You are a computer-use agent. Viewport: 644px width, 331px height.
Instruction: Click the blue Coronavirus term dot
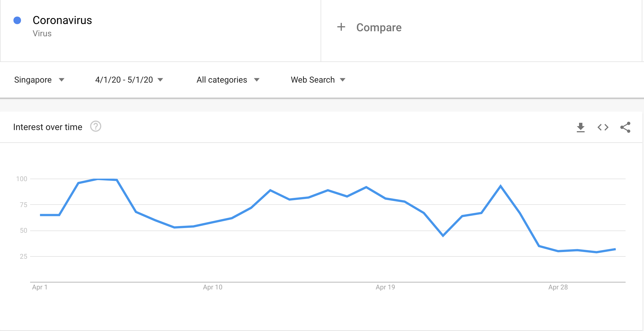point(17,20)
